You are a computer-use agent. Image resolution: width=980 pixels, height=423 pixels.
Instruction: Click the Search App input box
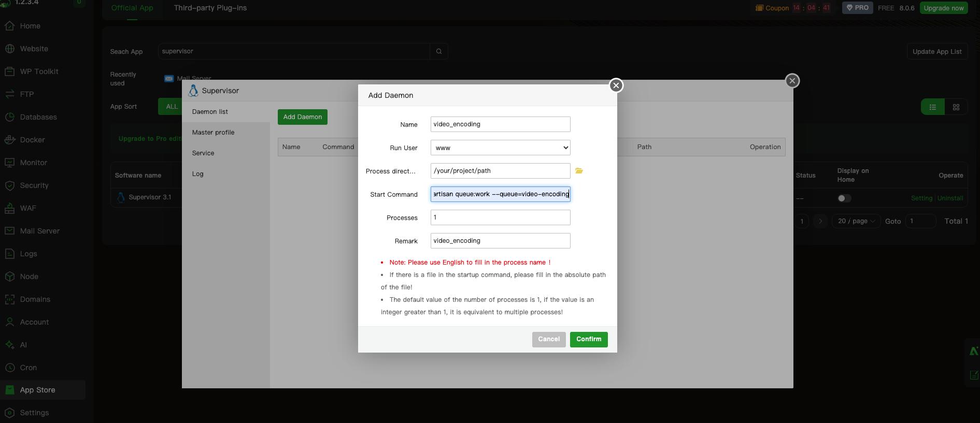point(294,51)
